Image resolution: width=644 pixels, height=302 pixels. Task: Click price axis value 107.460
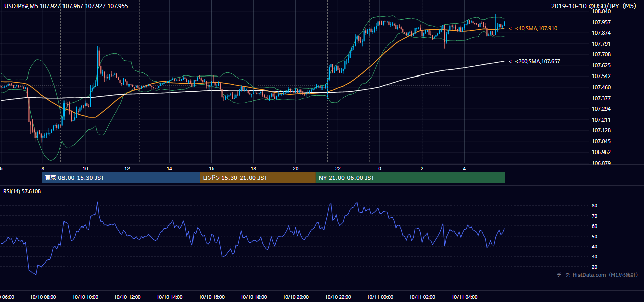pos(602,87)
